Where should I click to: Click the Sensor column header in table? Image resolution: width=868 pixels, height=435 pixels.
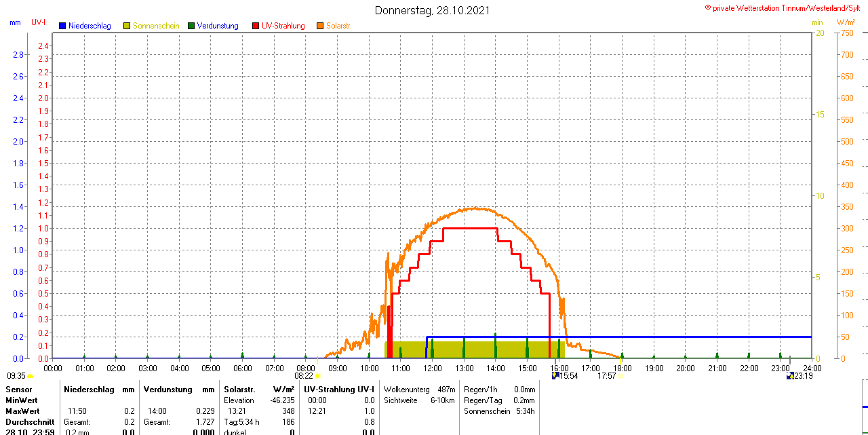(19, 390)
